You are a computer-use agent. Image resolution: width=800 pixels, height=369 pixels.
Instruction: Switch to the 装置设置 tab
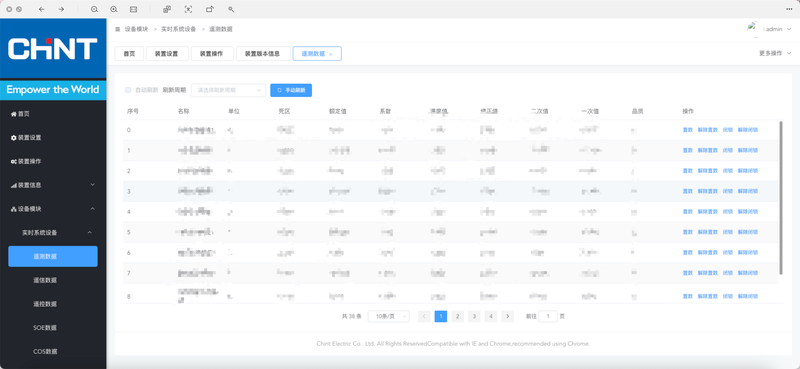(x=167, y=54)
